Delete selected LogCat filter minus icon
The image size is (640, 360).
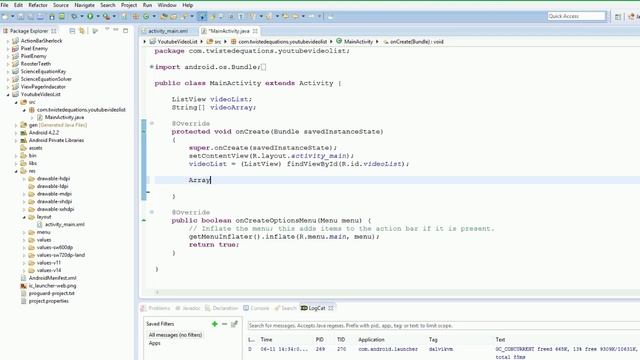(x=224, y=324)
